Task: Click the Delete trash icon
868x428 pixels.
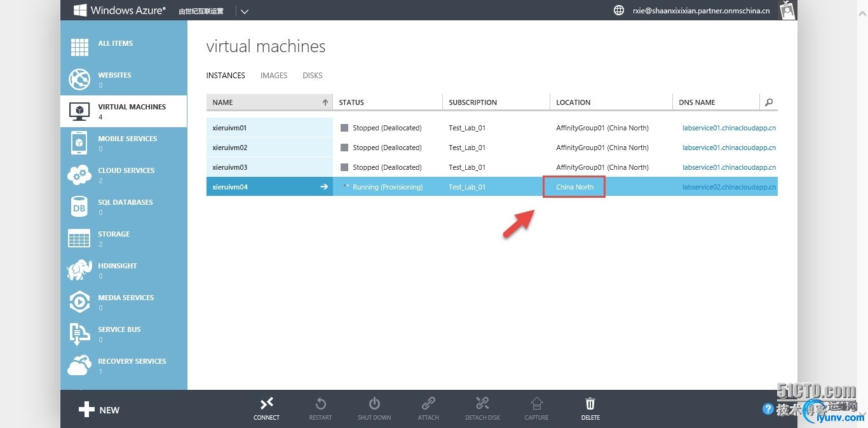Action: [590, 403]
